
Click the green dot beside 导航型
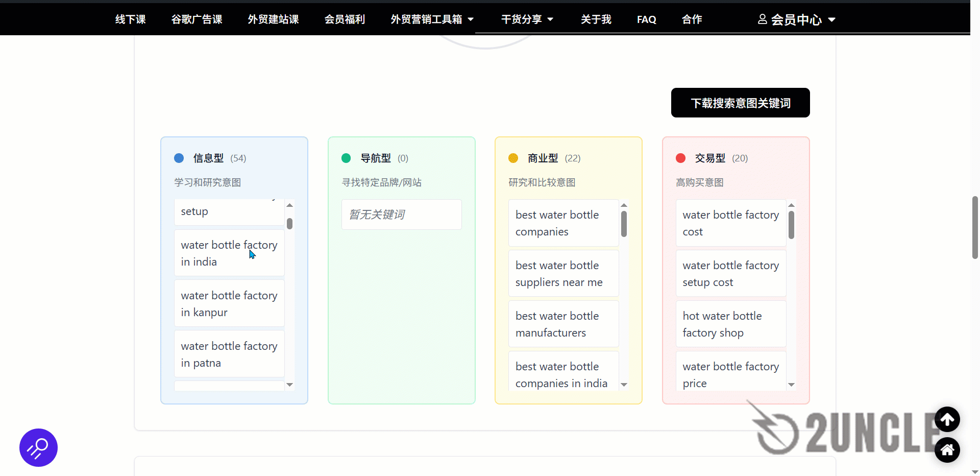coord(346,158)
